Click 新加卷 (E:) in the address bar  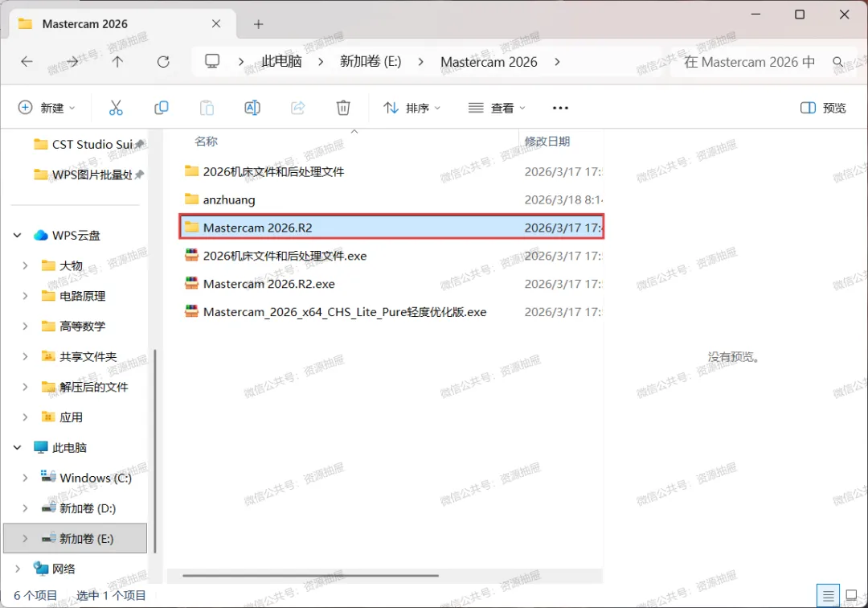point(371,61)
